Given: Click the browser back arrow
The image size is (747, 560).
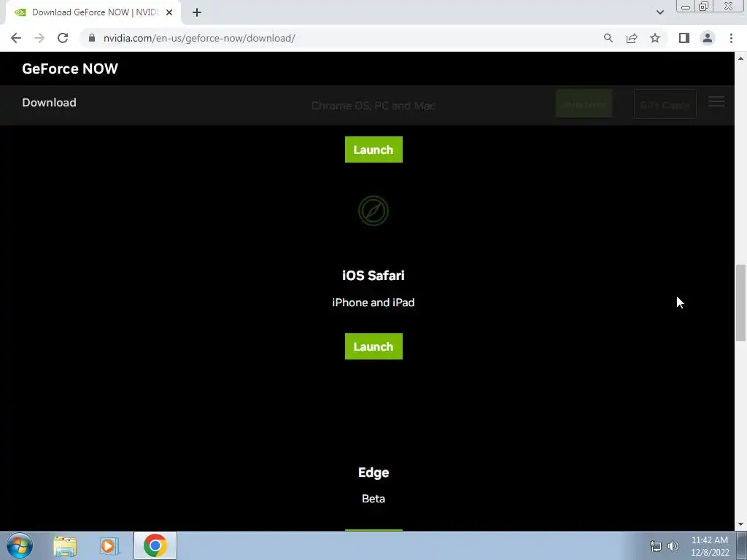Looking at the screenshot, I should click(x=16, y=38).
